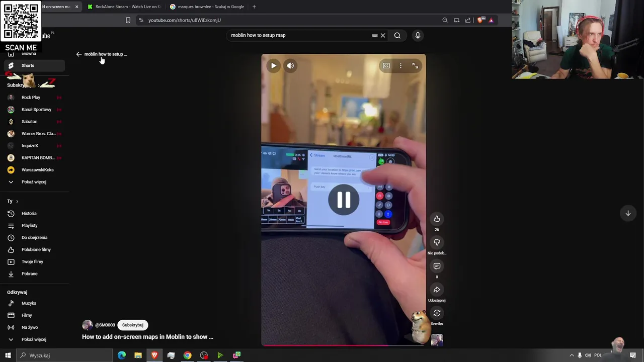Clear the search box with X

383,35
